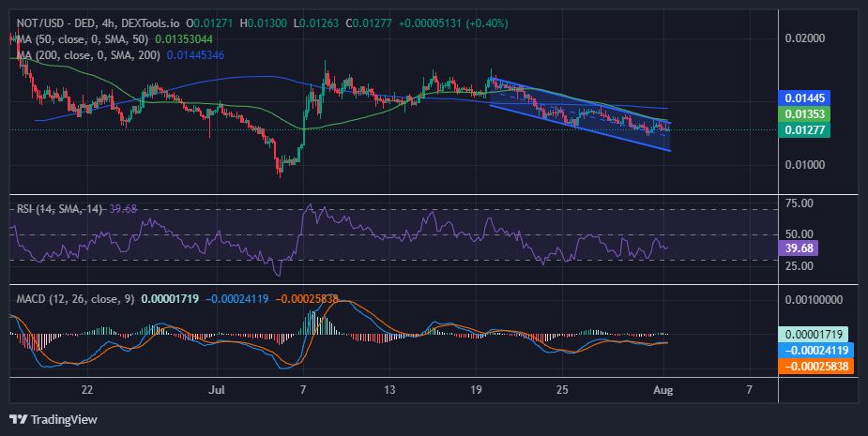868x436 pixels.
Task: Click the 22 date label
Action: click(86, 389)
